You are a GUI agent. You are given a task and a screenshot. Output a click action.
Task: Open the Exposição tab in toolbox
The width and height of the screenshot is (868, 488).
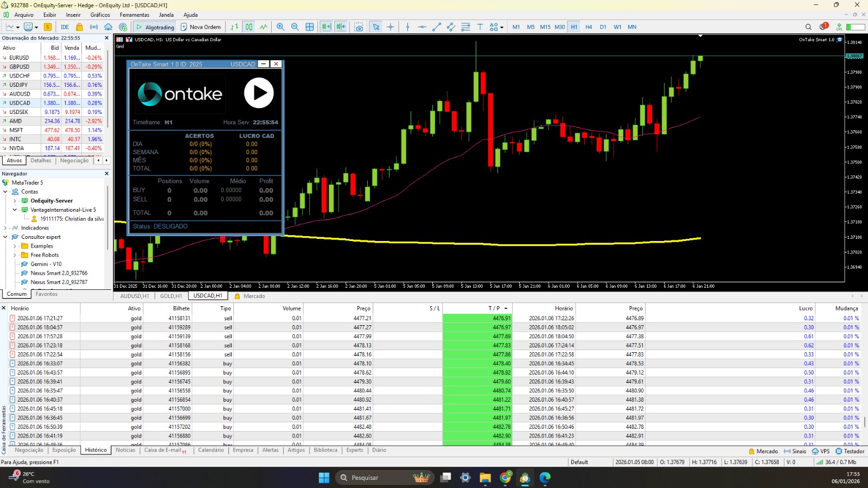click(x=64, y=450)
